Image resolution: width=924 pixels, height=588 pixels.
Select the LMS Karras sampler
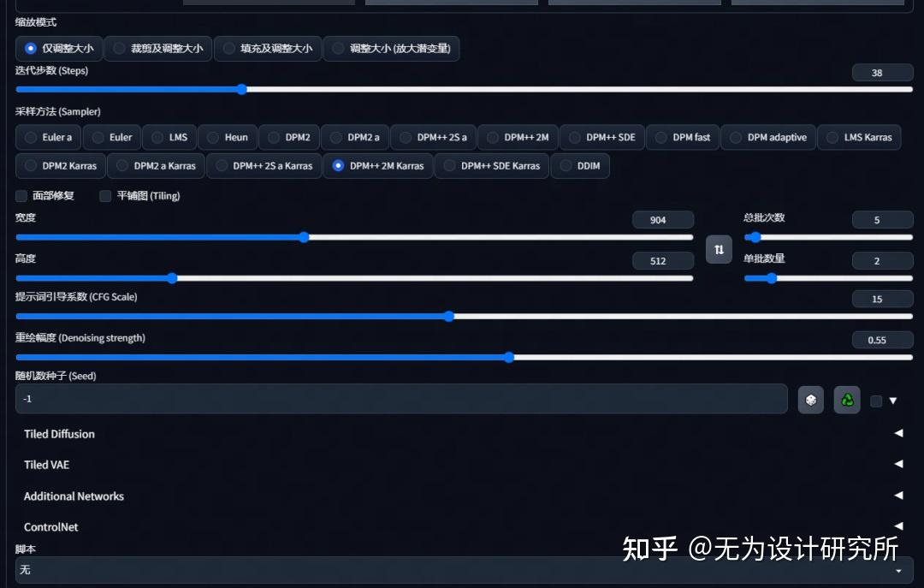click(859, 137)
